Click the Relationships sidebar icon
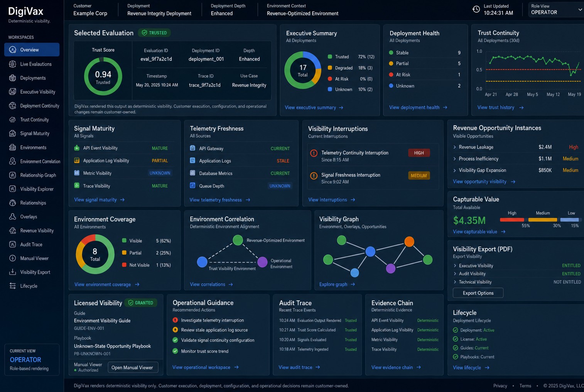584x392 pixels. [13, 203]
